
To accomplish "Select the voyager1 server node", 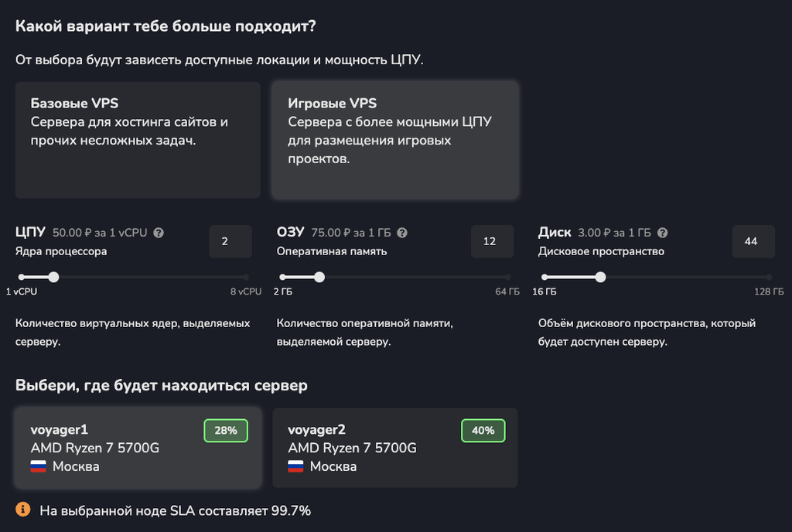I will click(x=138, y=448).
